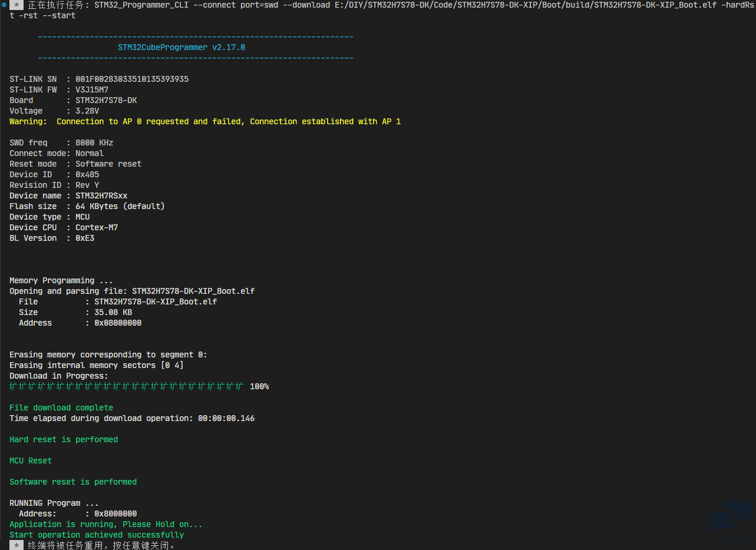Click the yellow AP 0 connection warning line

pos(205,121)
